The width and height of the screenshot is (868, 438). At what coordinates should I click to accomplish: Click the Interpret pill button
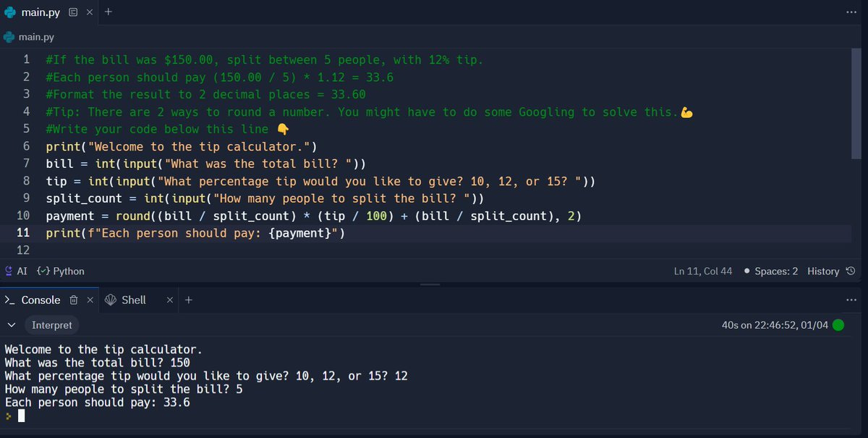click(52, 325)
